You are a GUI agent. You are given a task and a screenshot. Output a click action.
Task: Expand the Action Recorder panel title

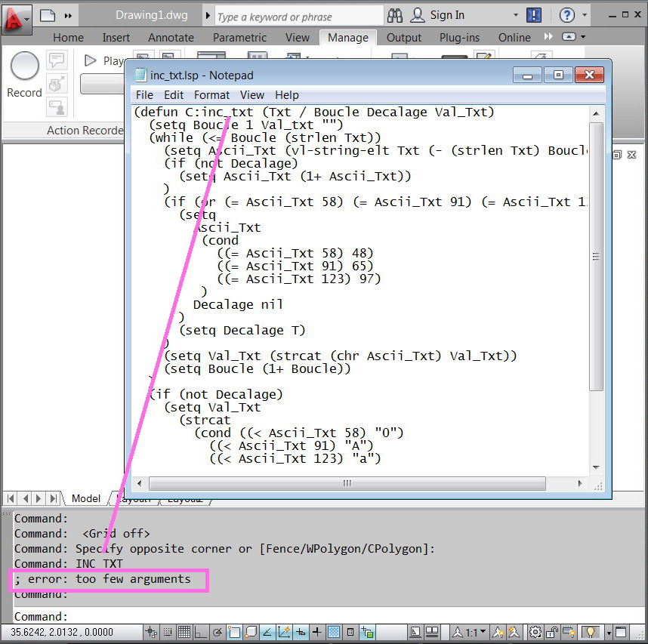coord(85,131)
